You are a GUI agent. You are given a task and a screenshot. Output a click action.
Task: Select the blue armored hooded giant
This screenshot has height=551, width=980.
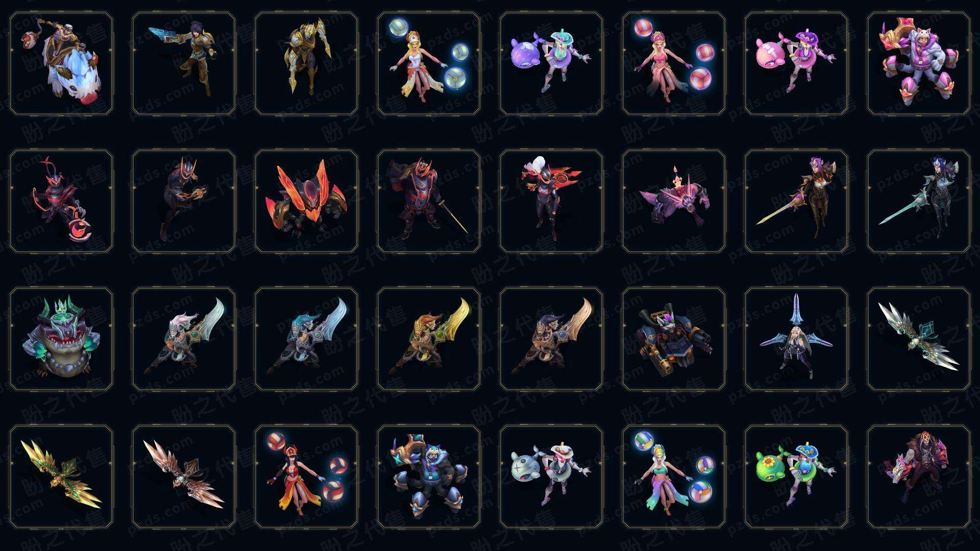pos(429,477)
